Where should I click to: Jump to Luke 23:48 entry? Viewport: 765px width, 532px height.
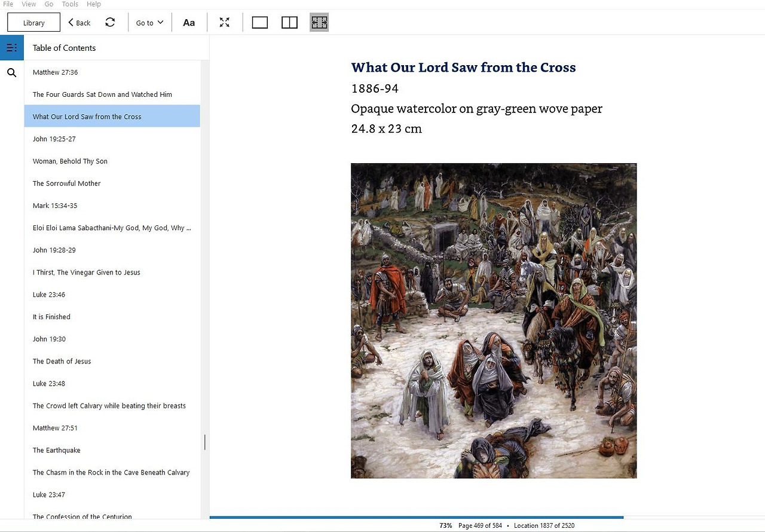pos(112,384)
